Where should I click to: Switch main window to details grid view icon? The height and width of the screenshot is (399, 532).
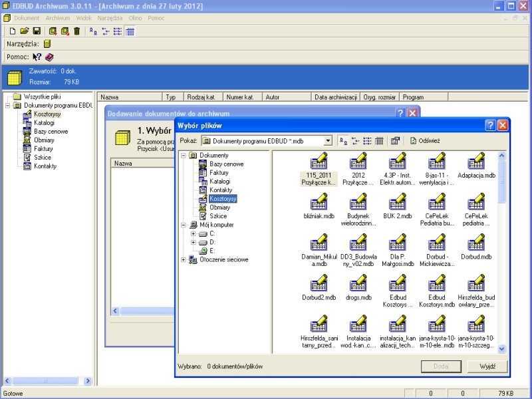tap(130, 31)
